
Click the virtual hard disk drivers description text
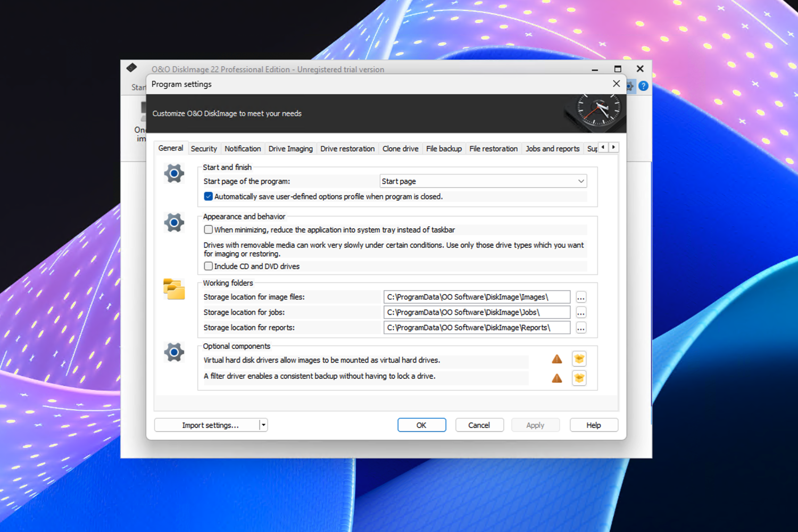point(322,360)
